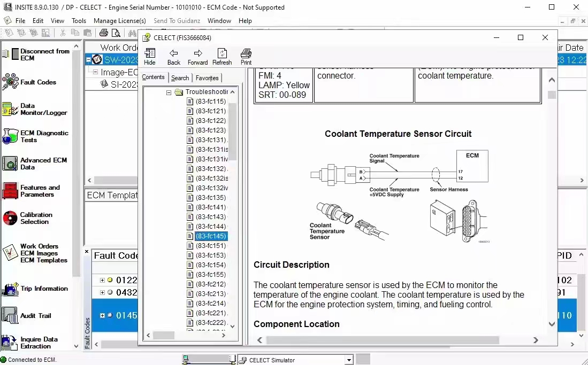Open the File menu

click(x=20, y=21)
